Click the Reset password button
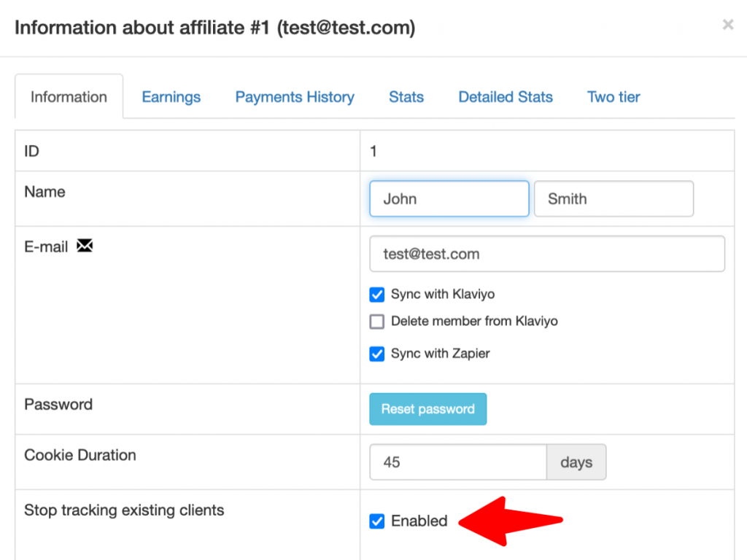The width and height of the screenshot is (747, 560). (x=427, y=409)
